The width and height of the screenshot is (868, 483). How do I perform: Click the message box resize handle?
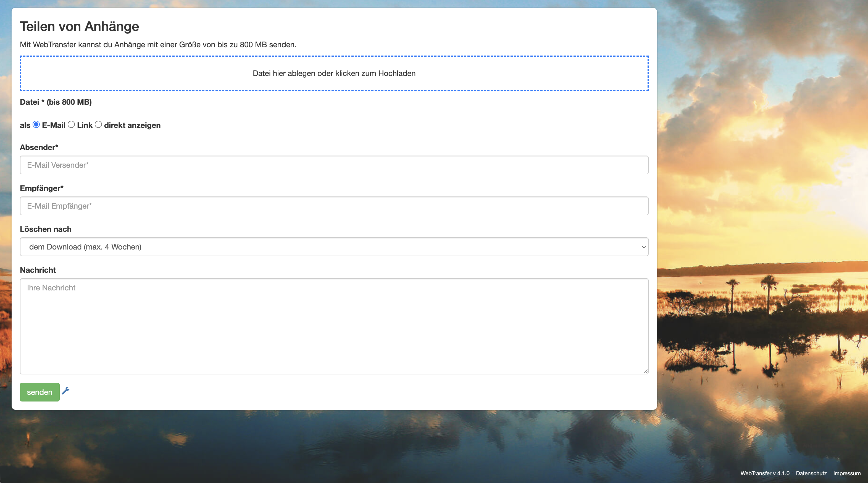coord(645,371)
